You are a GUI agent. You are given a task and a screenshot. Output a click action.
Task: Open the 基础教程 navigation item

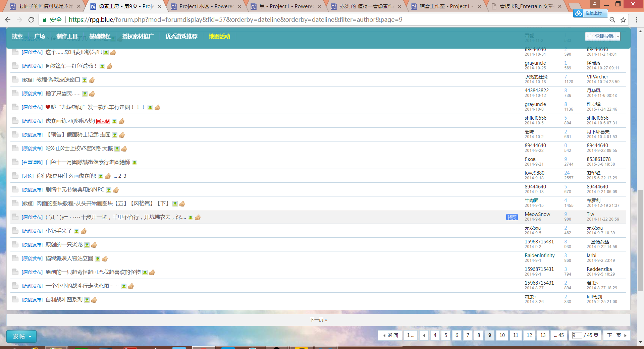[100, 36]
